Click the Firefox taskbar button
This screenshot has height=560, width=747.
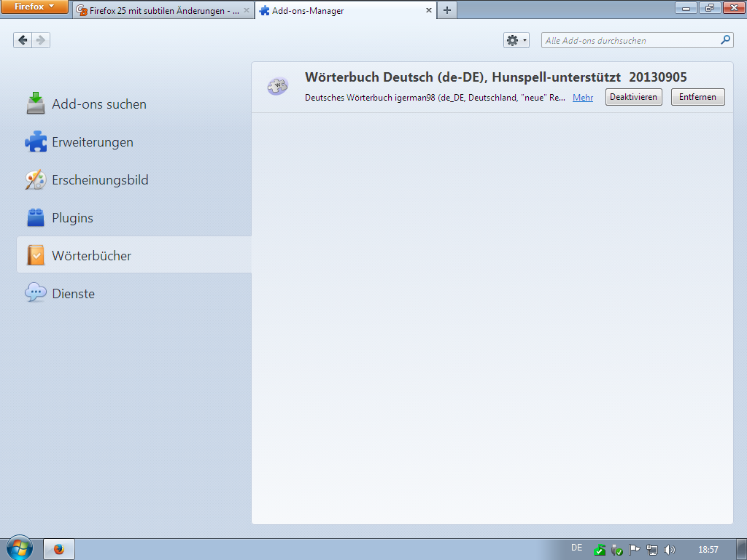click(x=59, y=550)
